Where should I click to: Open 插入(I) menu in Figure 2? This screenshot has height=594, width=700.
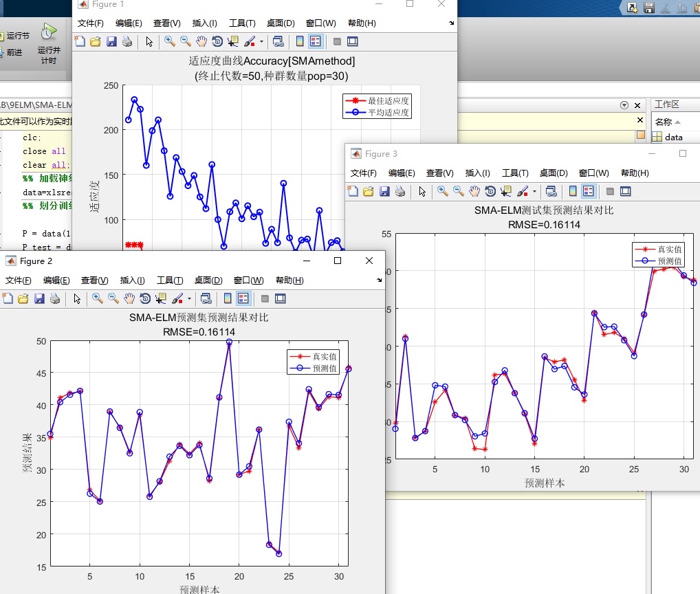click(133, 280)
